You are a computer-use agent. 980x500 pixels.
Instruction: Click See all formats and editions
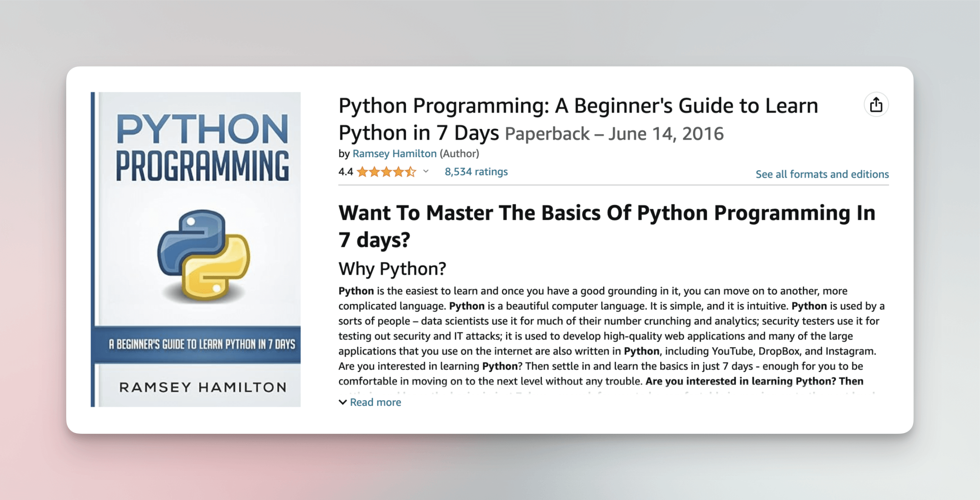point(822,174)
